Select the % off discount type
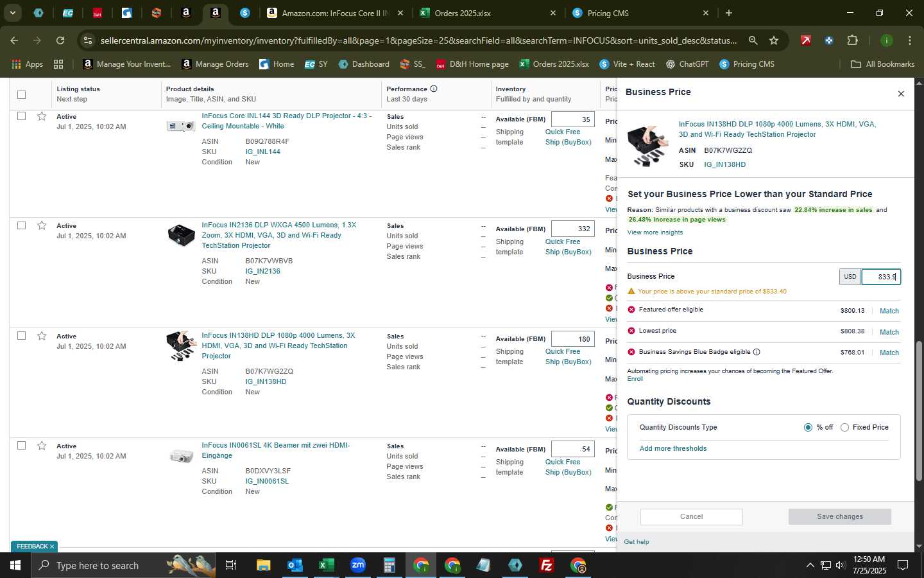Image resolution: width=924 pixels, height=578 pixels. coord(808,427)
